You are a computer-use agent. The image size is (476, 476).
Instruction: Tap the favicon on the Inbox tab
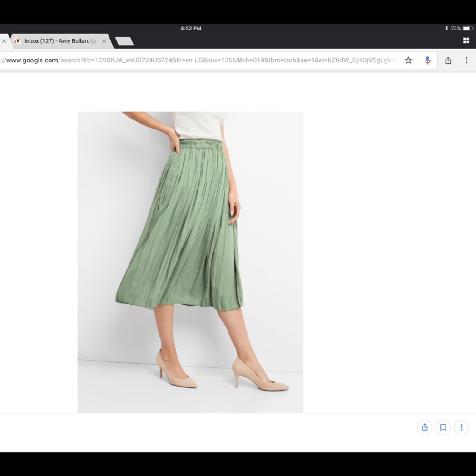[18, 41]
